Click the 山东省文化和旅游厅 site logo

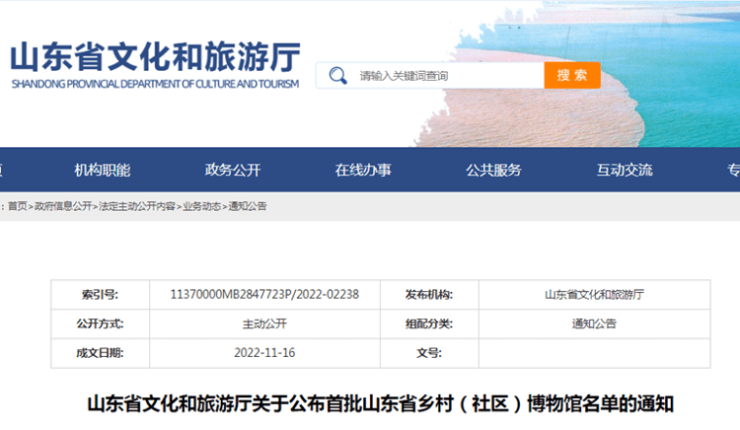coord(155,64)
